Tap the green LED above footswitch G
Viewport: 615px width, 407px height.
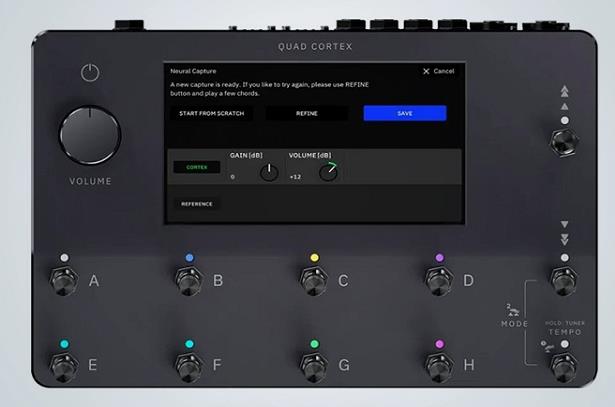tap(315, 344)
